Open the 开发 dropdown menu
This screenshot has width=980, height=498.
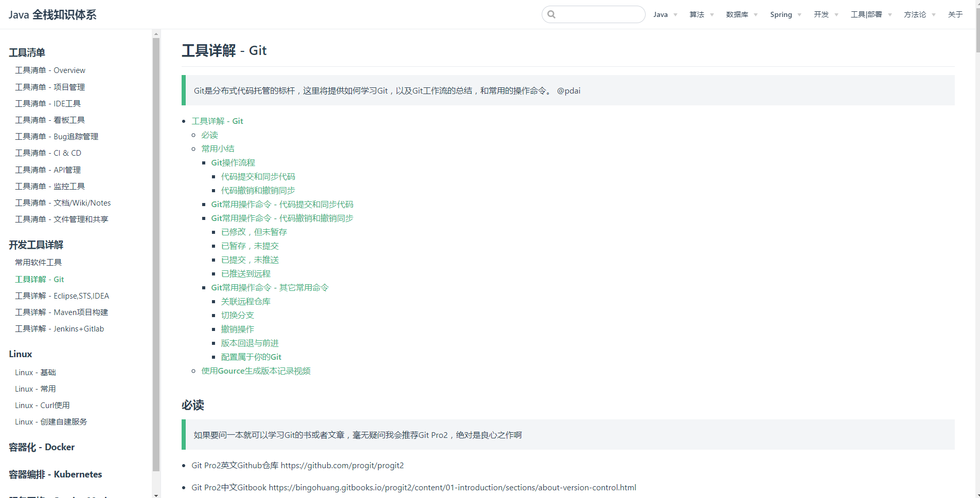[x=826, y=14]
